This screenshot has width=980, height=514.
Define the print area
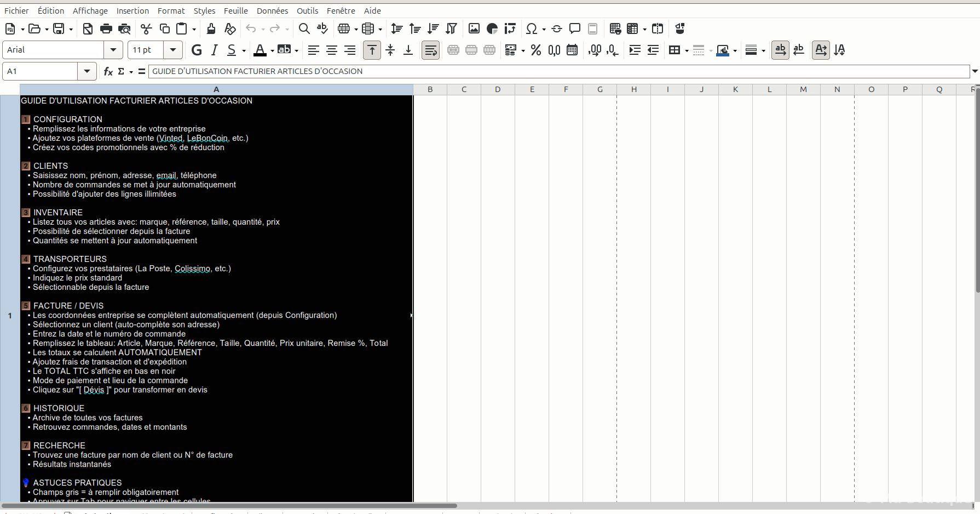(615, 28)
